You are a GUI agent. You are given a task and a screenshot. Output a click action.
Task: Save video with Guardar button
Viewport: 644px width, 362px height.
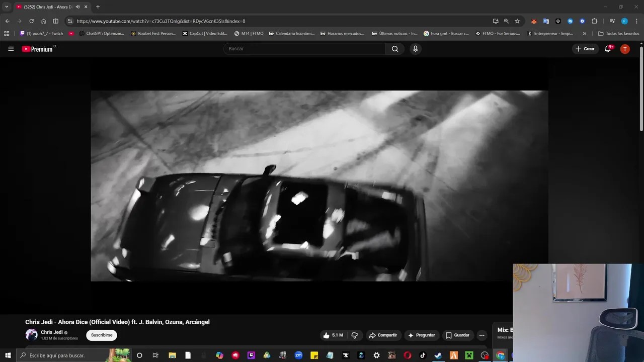[457, 335]
